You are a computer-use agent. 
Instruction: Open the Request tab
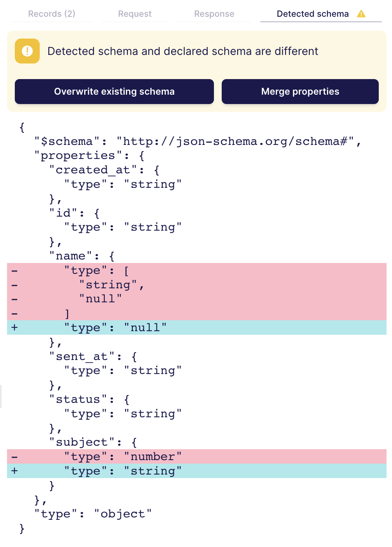coord(134,14)
